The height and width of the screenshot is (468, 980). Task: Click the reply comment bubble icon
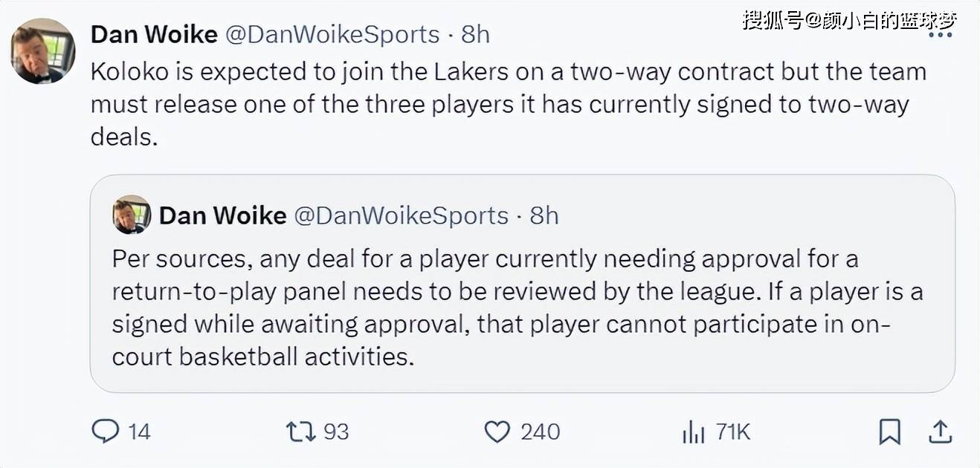105,432
